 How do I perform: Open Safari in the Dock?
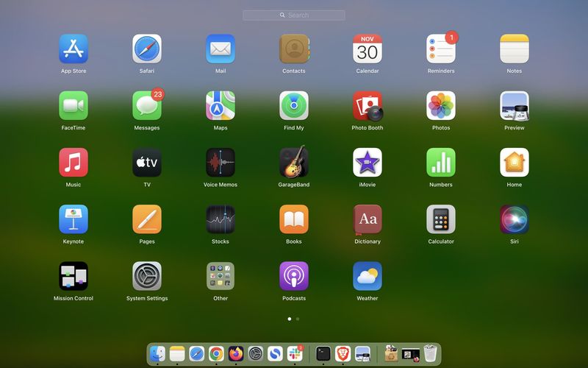(x=197, y=353)
